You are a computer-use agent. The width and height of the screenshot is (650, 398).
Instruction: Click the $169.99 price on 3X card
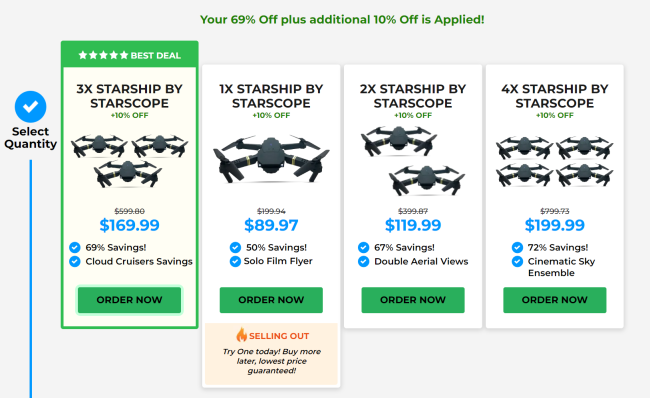pos(129,225)
